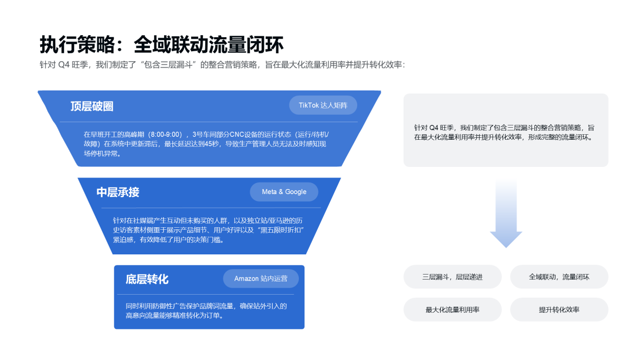Select the TikTok 达人矩阵 badge
644x362 pixels.
[323, 105]
